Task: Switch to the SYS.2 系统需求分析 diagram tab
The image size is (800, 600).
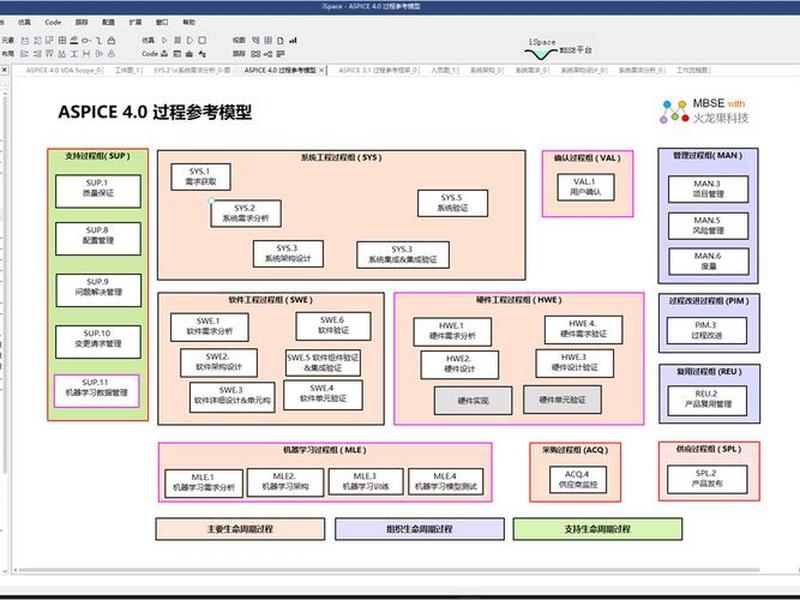Action: [192, 70]
